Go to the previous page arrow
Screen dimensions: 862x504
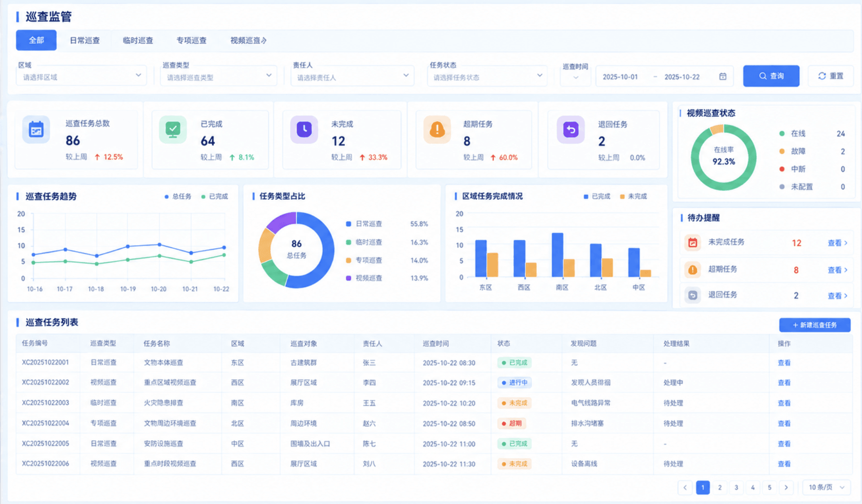[685, 487]
